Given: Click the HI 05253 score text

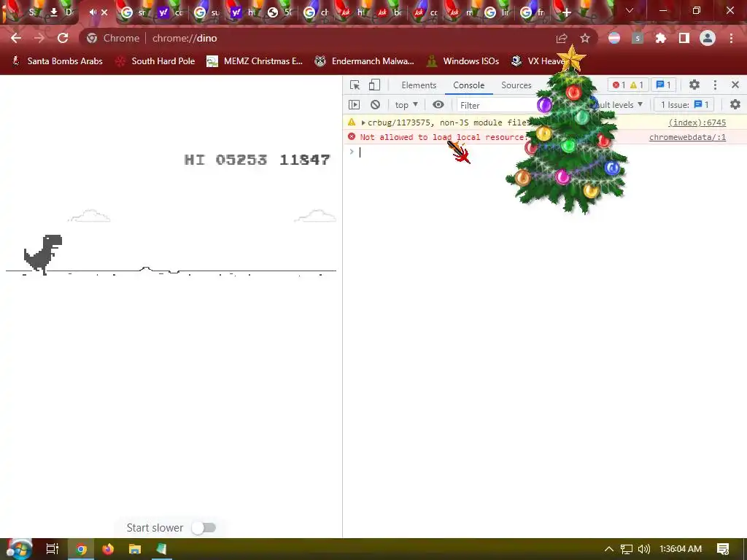Looking at the screenshot, I should (x=225, y=160).
